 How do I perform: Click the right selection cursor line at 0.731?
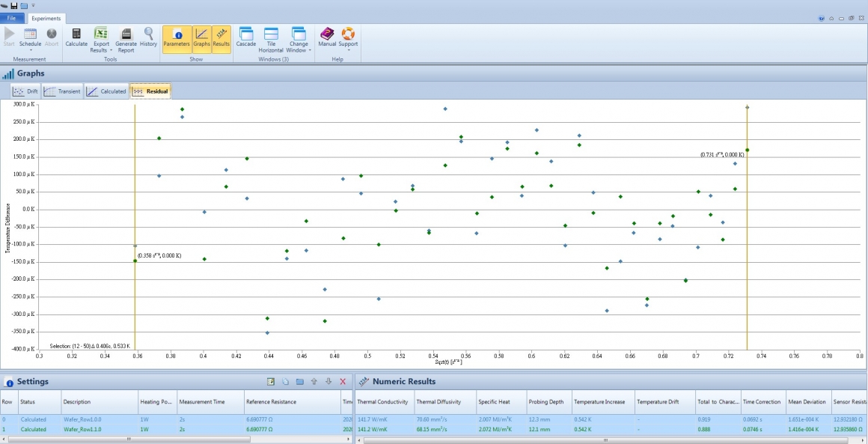(x=747, y=227)
